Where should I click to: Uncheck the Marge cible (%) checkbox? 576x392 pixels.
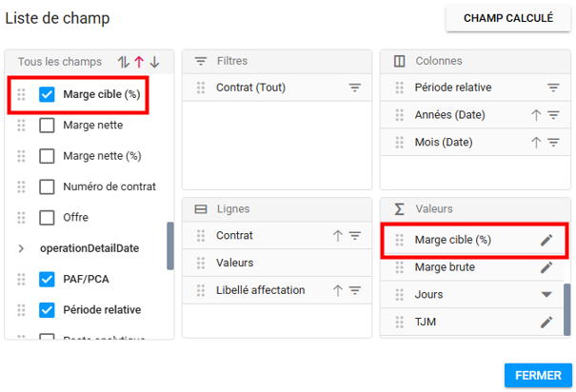click(x=47, y=94)
